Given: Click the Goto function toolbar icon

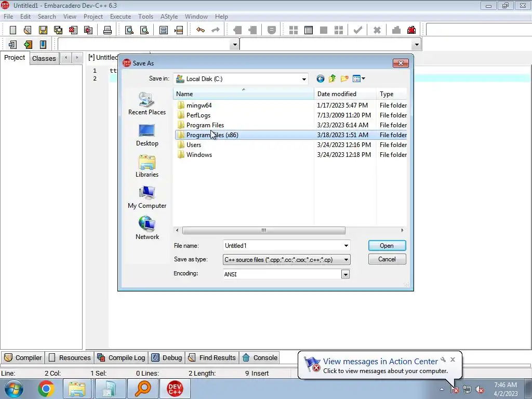Looking at the screenshot, I should click(x=164, y=30).
